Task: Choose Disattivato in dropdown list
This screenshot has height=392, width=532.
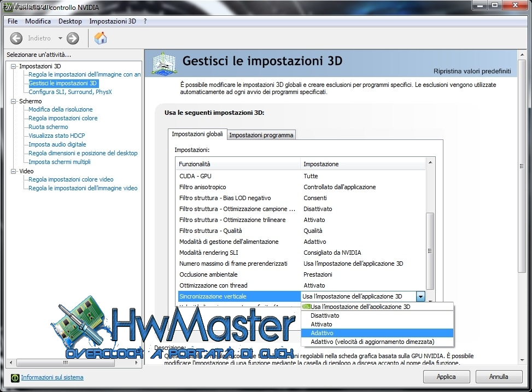Action: [x=377, y=315]
